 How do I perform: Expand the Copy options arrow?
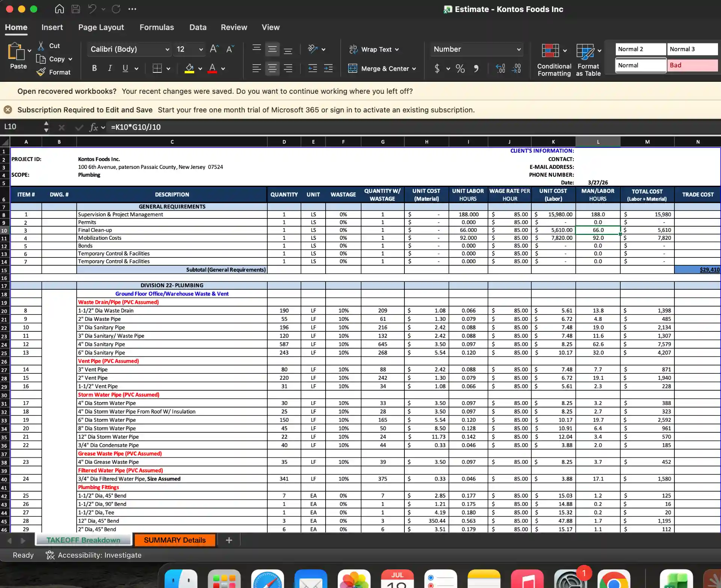(x=70, y=59)
